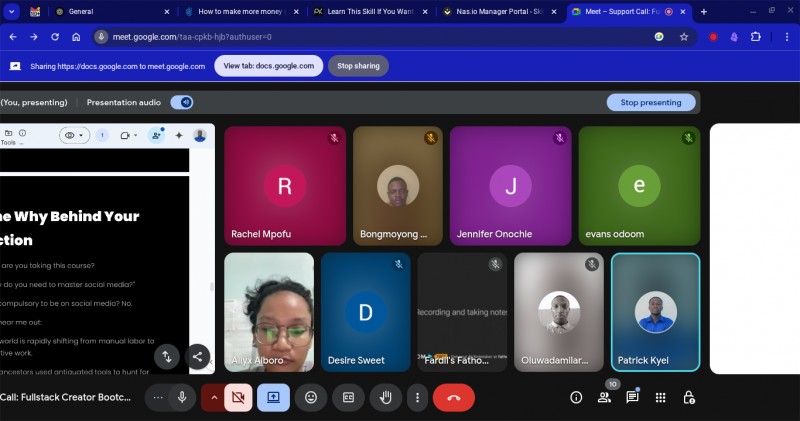Click the Stop presenting button
Screen dimensions: 800x421
[651, 103]
